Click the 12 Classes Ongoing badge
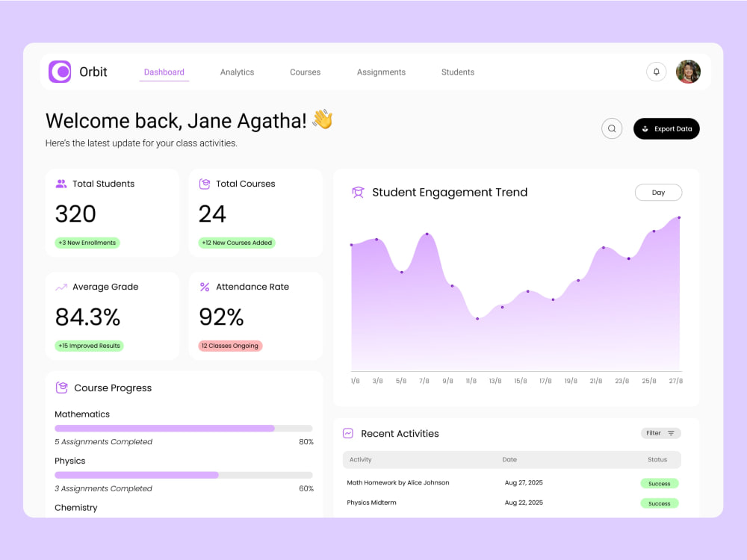The height and width of the screenshot is (560, 747). pyautogui.click(x=230, y=346)
